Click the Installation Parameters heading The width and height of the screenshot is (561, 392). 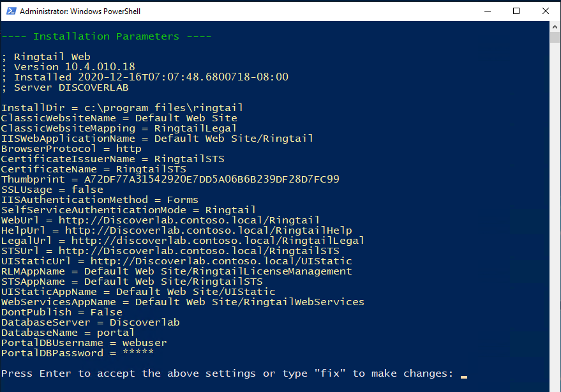[x=106, y=36]
